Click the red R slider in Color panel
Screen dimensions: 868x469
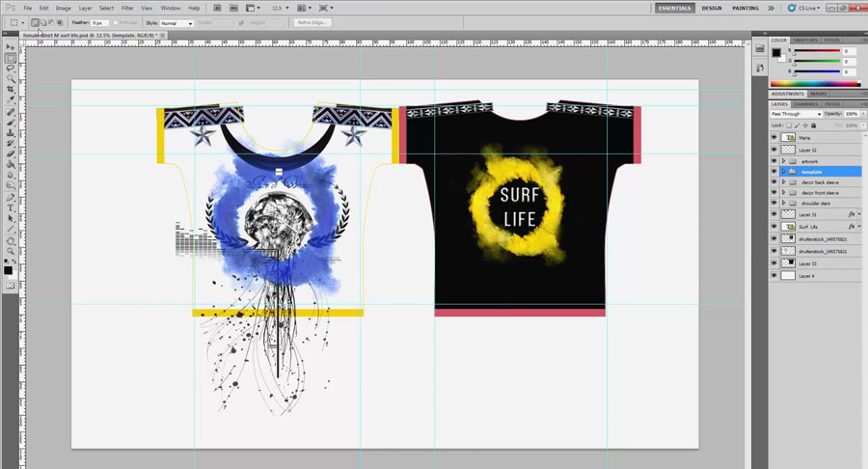[817, 51]
